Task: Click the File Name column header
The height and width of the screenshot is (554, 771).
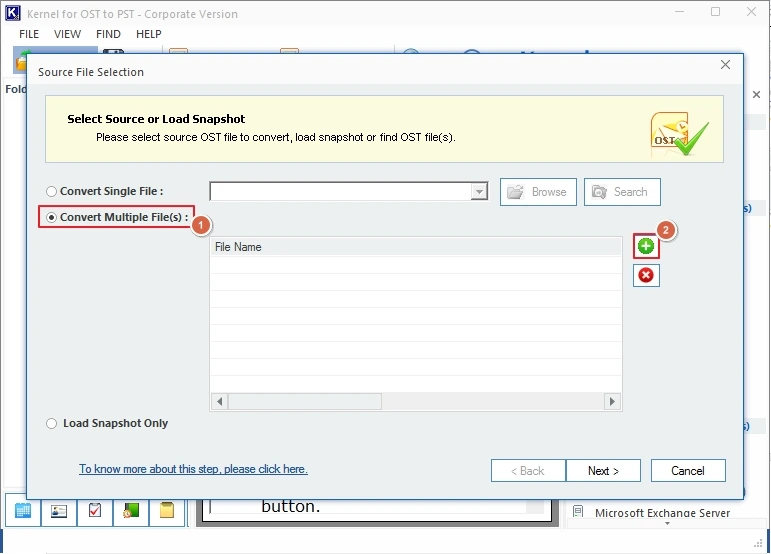Action: pos(415,247)
